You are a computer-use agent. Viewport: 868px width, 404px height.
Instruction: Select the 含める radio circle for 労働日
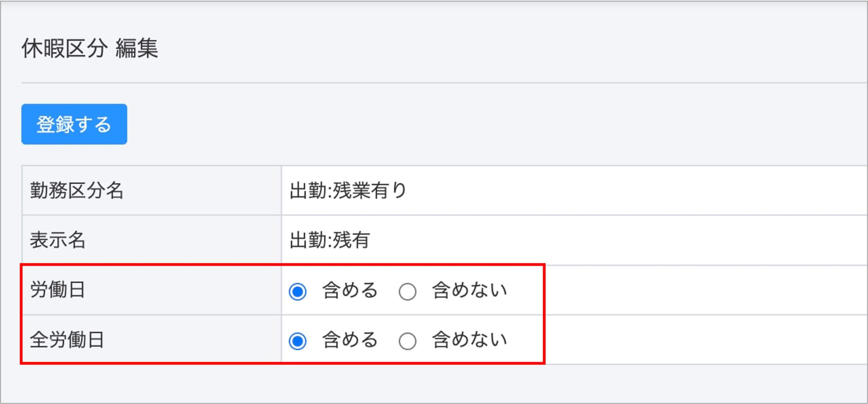pos(297,291)
